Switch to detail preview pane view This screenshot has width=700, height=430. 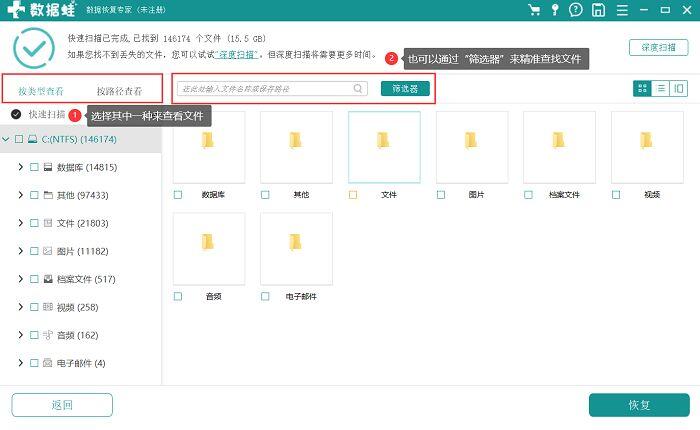click(679, 88)
